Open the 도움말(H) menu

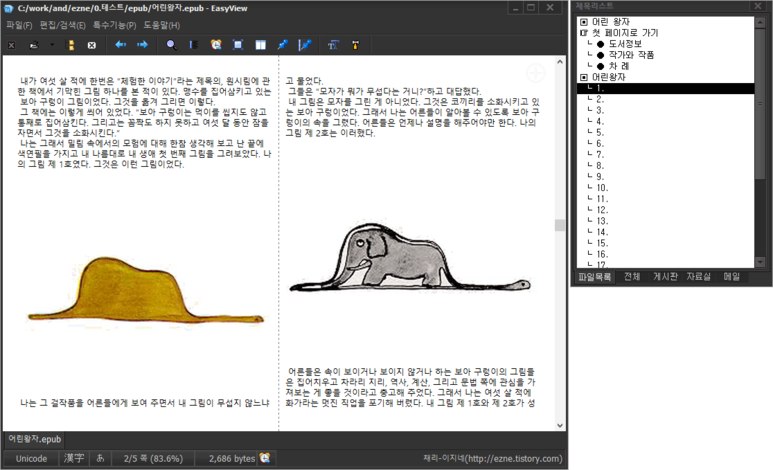[x=162, y=25]
